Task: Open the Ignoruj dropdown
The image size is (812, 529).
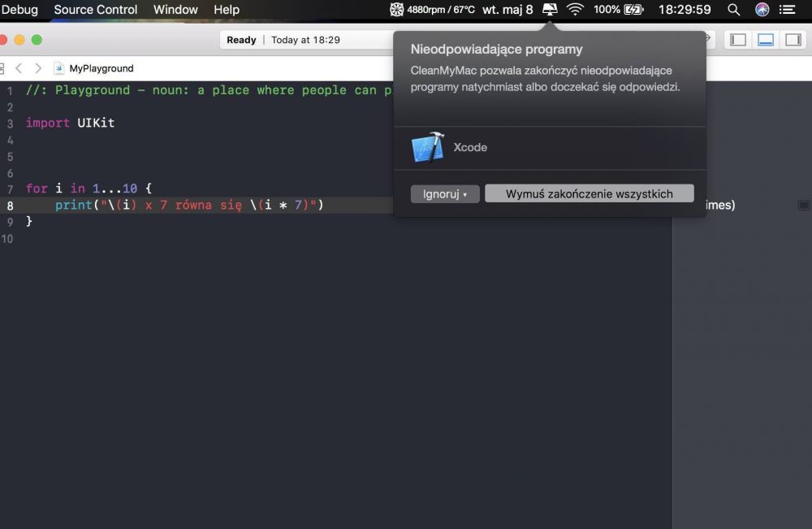Action: point(445,193)
